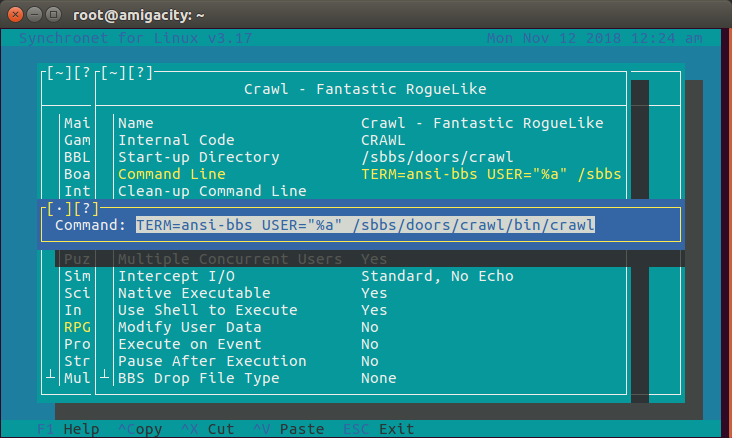Click scroll-down marker of Crawl options list
The image size is (732, 438).
point(105,374)
